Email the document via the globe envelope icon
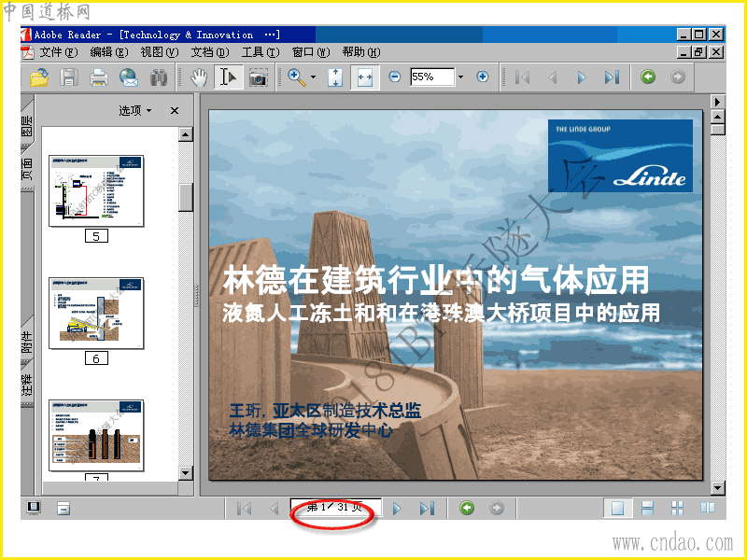 (x=129, y=77)
